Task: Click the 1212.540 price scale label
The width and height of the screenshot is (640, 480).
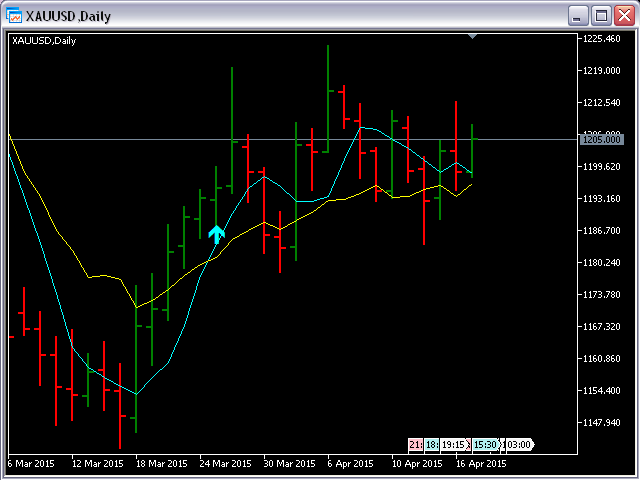Action: point(602,102)
